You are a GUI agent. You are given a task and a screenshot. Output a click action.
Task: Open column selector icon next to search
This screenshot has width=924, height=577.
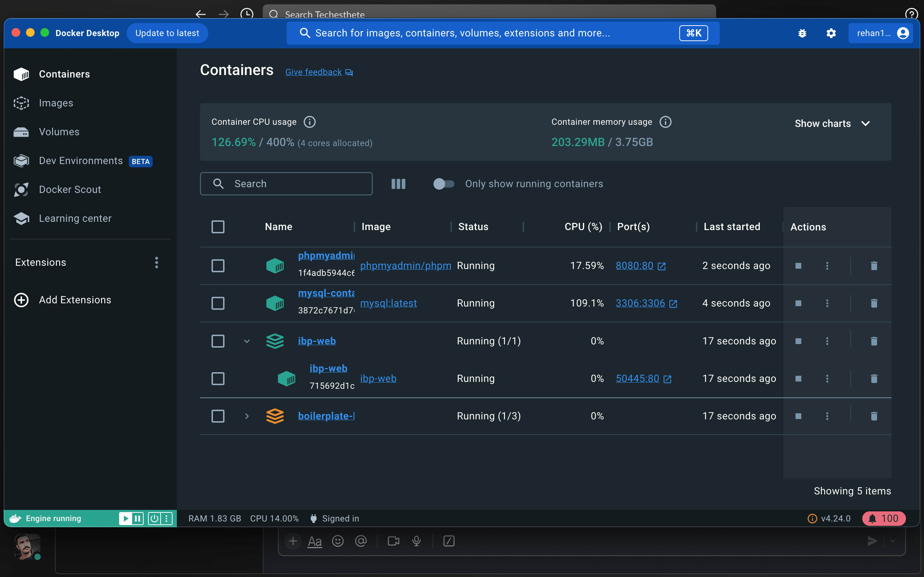pos(398,184)
